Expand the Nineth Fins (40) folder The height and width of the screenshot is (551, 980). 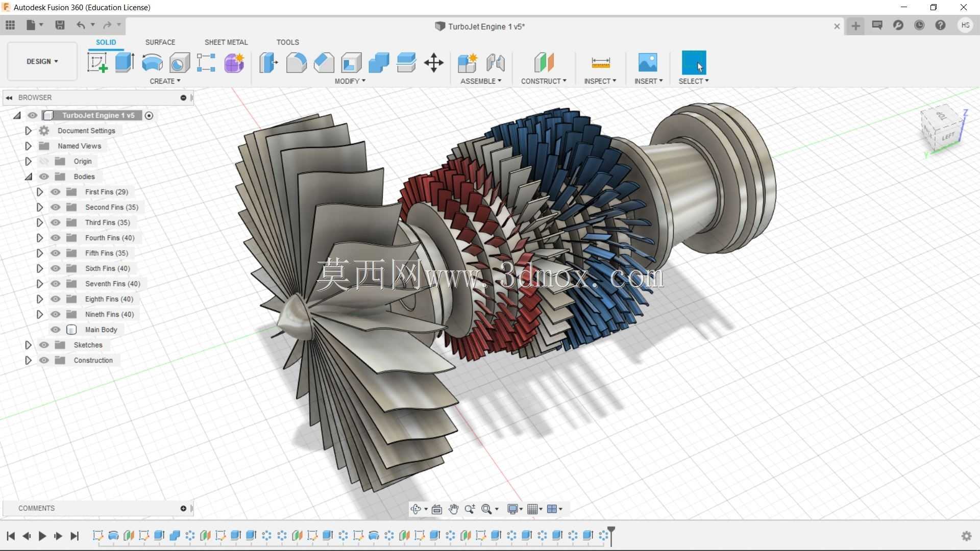(39, 314)
